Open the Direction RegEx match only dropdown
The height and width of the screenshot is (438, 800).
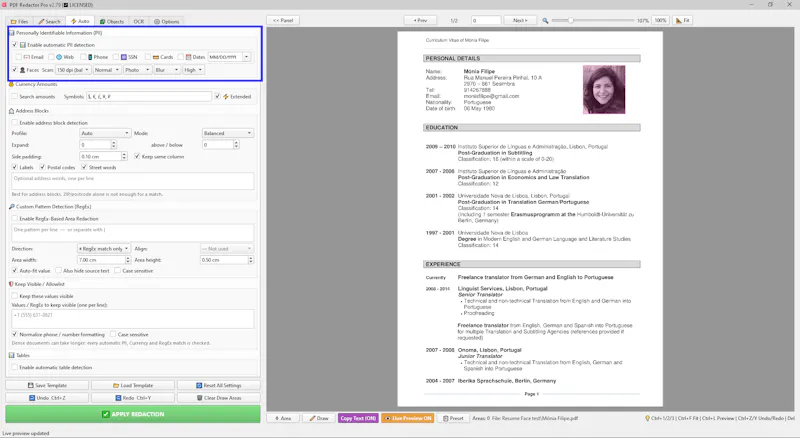tap(104, 249)
